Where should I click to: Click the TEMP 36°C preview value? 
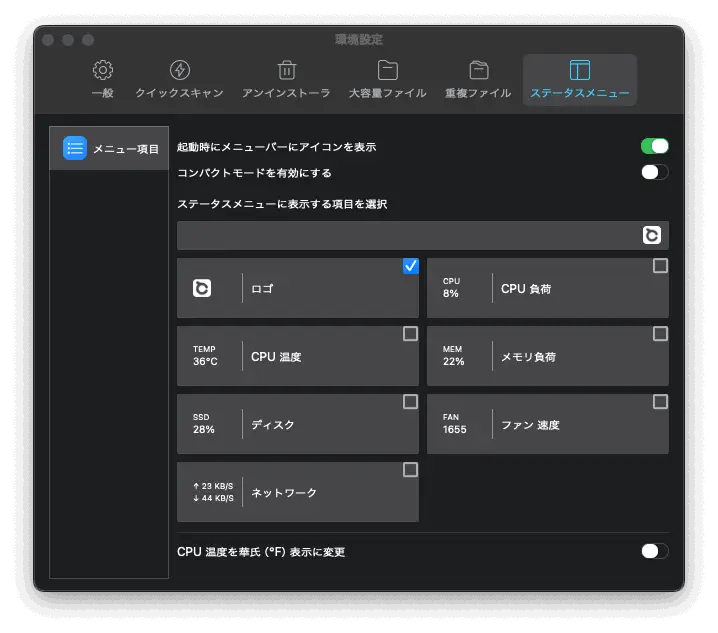pos(205,356)
